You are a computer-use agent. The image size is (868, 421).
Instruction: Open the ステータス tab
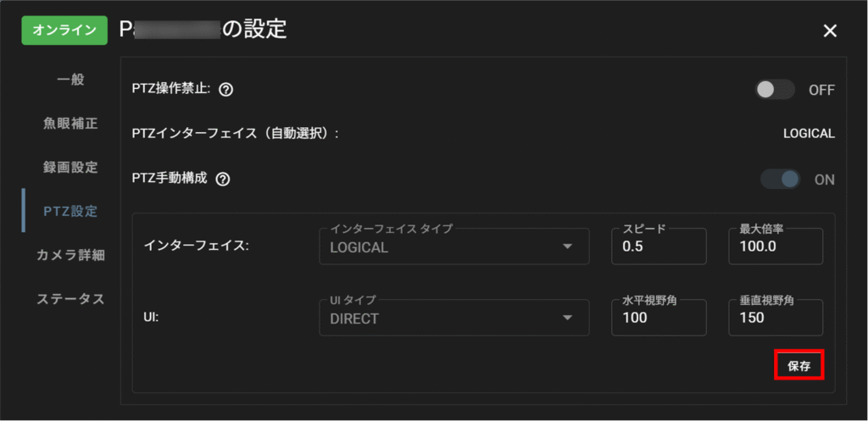click(x=71, y=299)
